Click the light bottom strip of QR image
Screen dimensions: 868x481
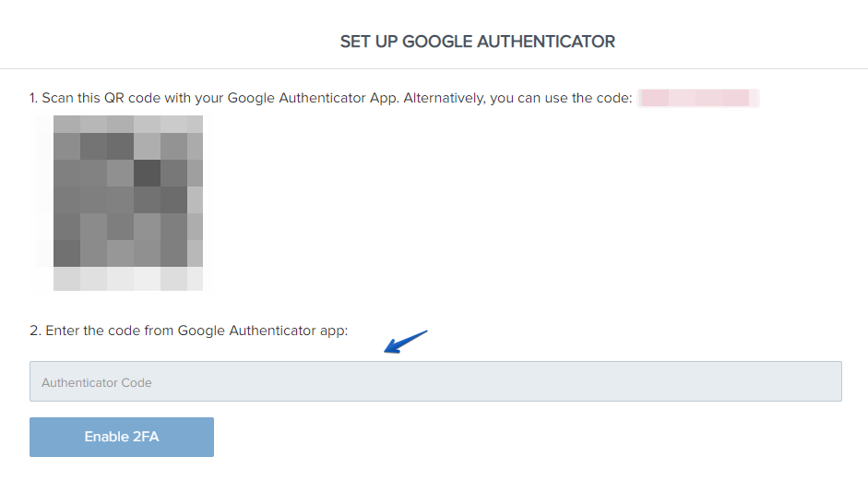pyautogui.click(x=128, y=279)
